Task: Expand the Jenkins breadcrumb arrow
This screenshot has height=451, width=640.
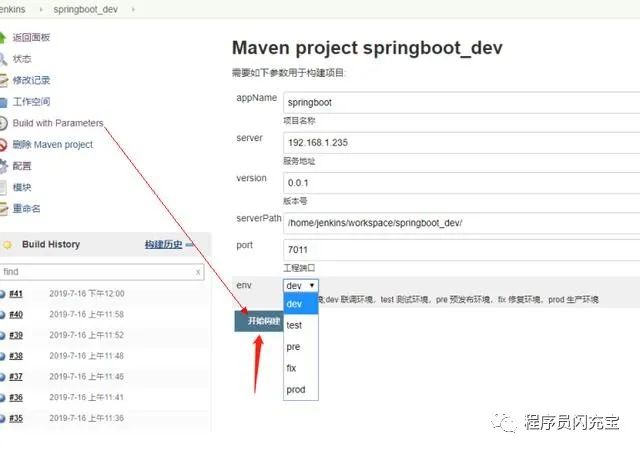Action: [40, 9]
